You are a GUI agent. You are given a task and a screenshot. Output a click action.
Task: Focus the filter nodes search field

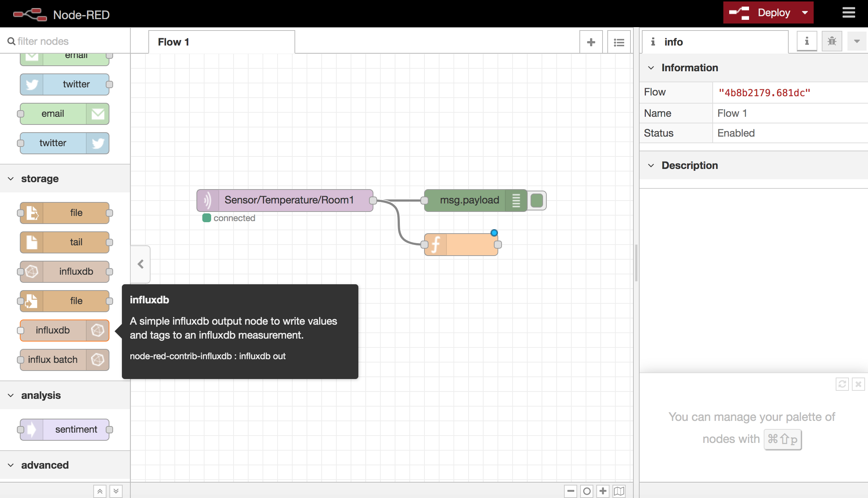pyautogui.click(x=65, y=41)
